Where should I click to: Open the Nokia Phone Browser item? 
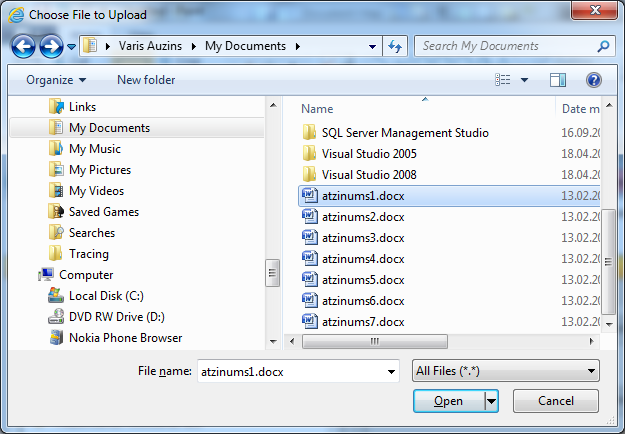tap(125, 338)
